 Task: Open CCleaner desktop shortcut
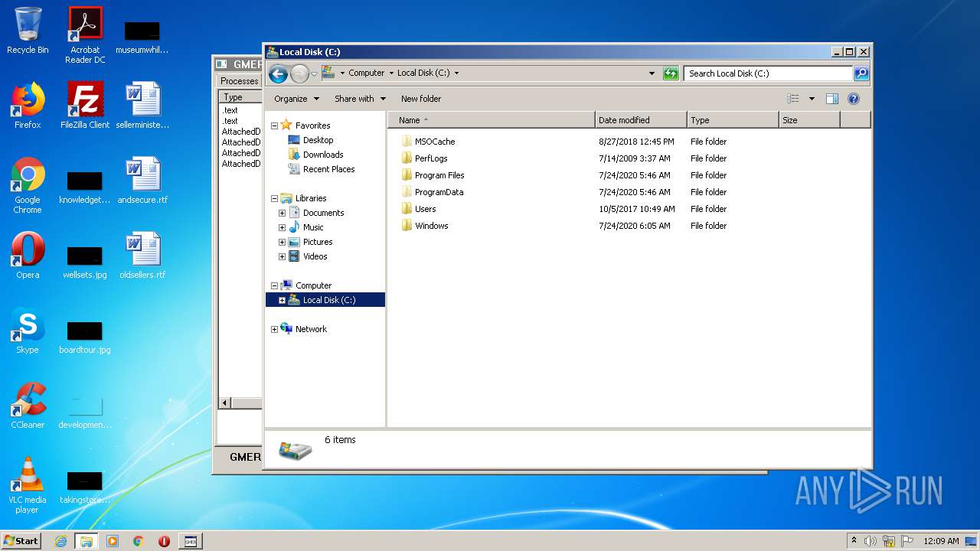click(28, 406)
